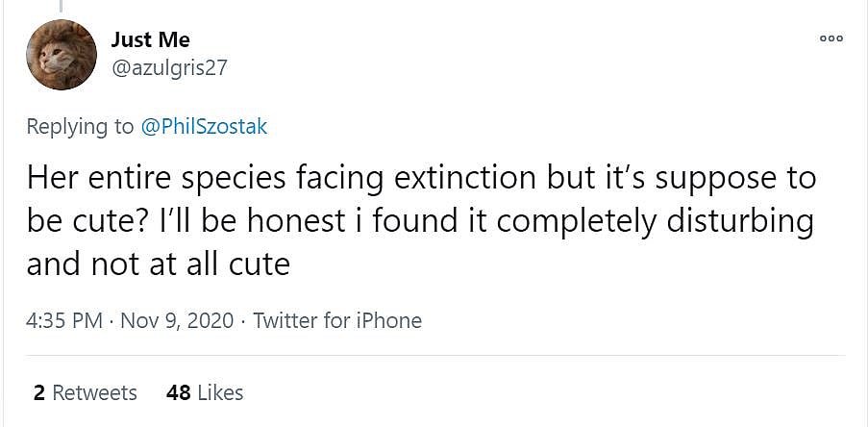868x427 pixels.
Task: Click the text line 'completely disturbing'
Action: [654, 221]
